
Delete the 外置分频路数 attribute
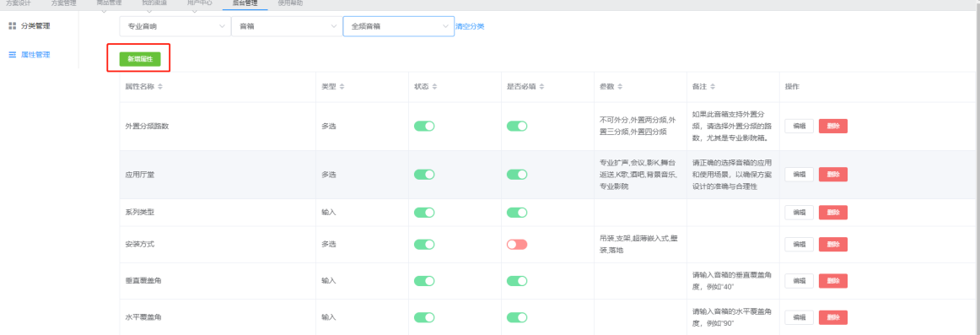pyautogui.click(x=833, y=127)
